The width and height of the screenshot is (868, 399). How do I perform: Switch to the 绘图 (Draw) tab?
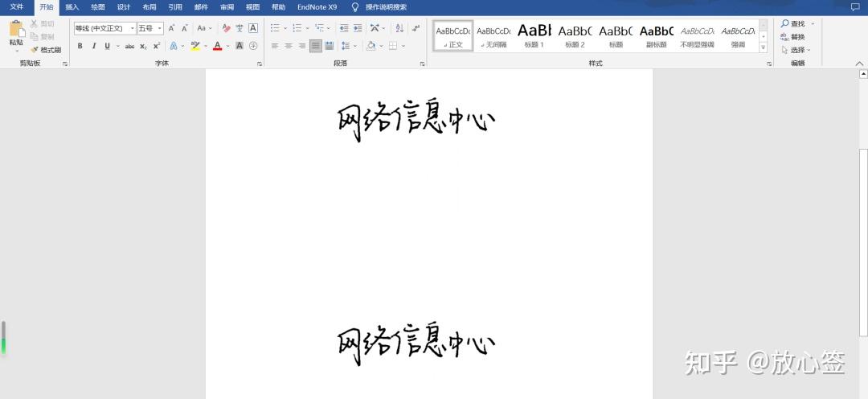(x=98, y=7)
